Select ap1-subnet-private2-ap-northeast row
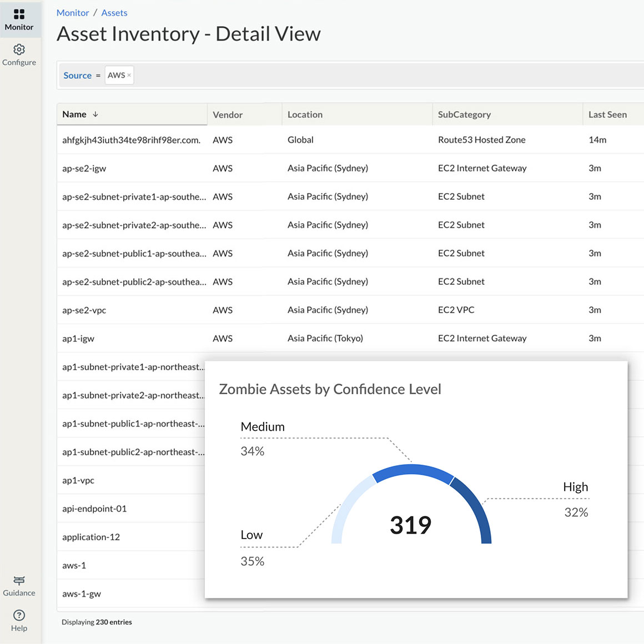Image resolution: width=644 pixels, height=644 pixels. [130, 395]
